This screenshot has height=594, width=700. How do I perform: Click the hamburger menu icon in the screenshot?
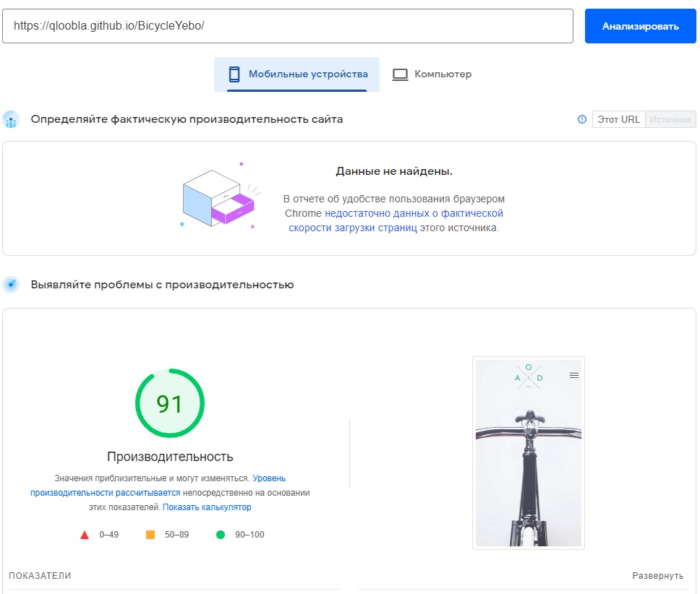574,376
